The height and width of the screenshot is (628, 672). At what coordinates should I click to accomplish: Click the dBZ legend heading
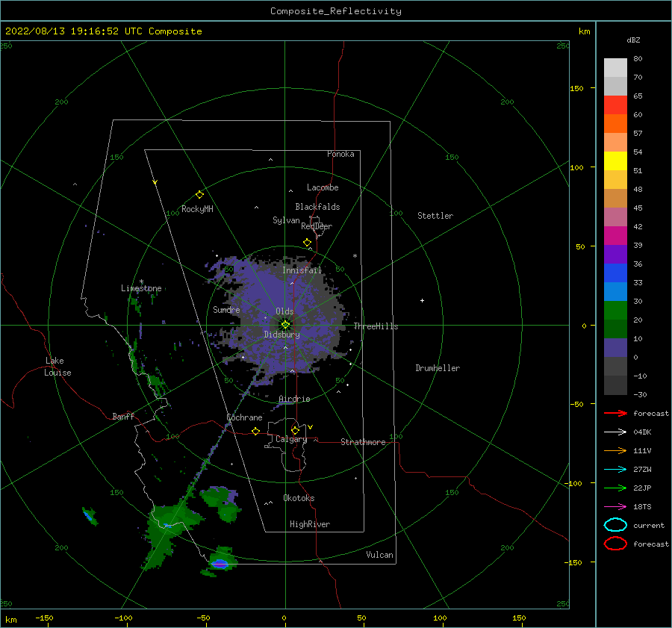coord(633,40)
